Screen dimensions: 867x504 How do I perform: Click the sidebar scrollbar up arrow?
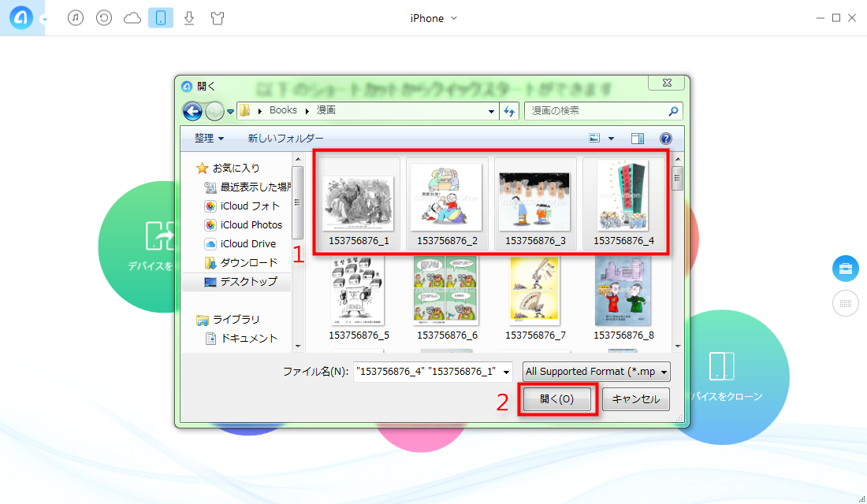pyautogui.click(x=297, y=159)
